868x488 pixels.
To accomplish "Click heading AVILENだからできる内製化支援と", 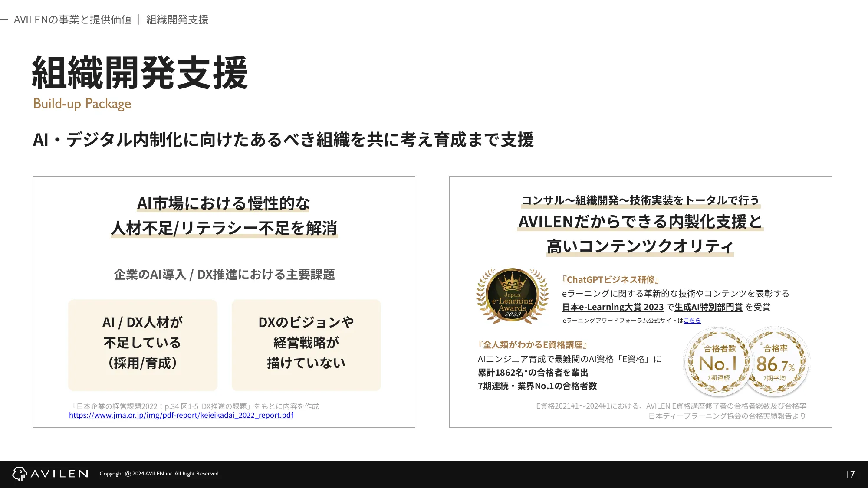I will point(640,222).
